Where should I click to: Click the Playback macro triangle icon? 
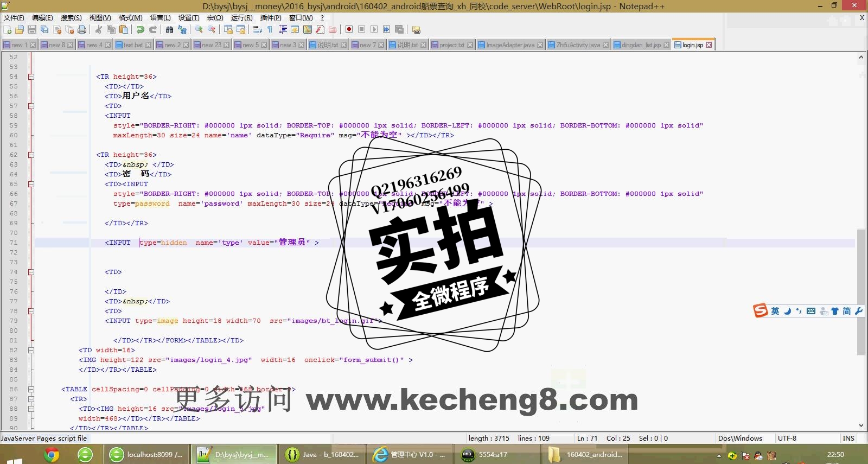(374, 29)
